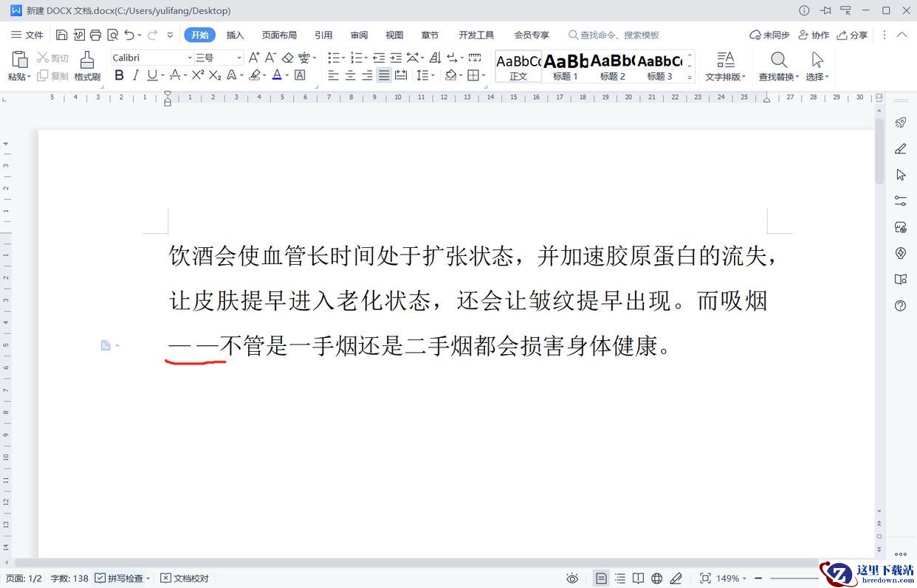
Task: Click 文档校对 in the status bar
Action: tap(185, 578)
